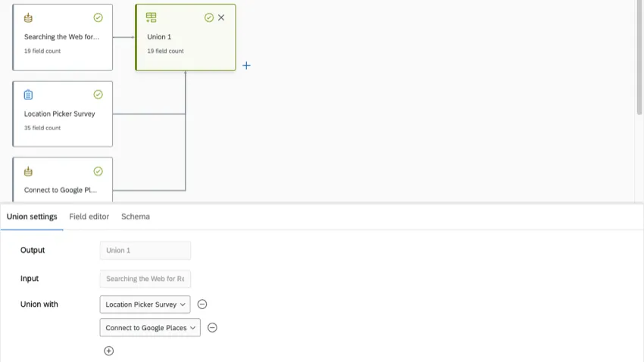Click the vertical scrollbar on the canvas
This screenshot has width=644, height=362.
[x=639, y=58]
